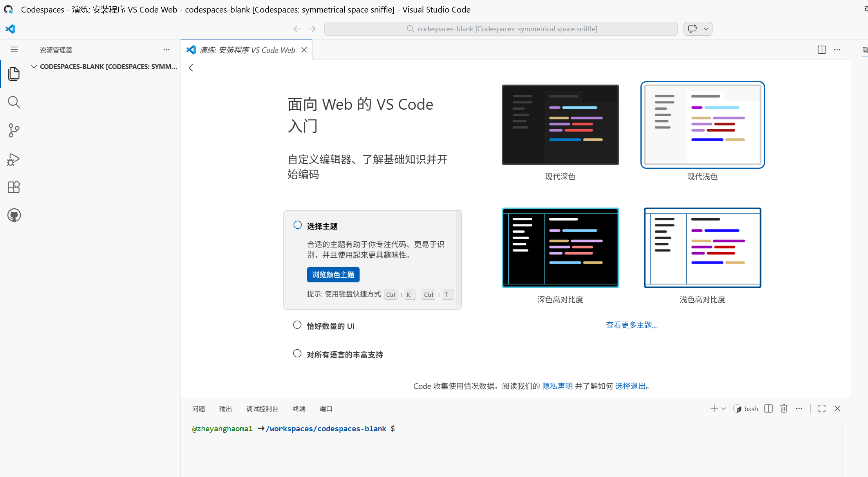Open the Explorer view icon
This screenshot has height=477, width=868.
[x=14, y=74]
